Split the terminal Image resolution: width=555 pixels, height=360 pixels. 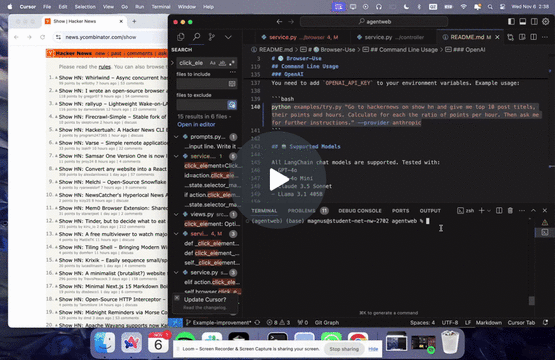(499, 211)
